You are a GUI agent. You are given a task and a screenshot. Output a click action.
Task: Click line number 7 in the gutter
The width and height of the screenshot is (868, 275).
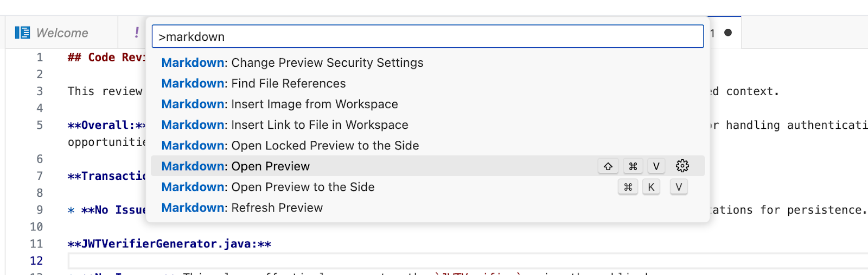pos(40,176)
